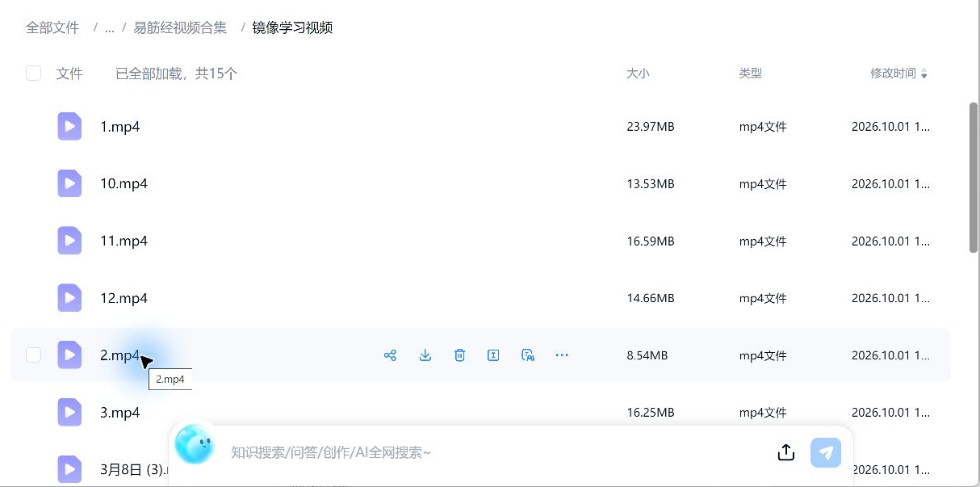Open the file named 12.mp4

(x=124, y=299)
